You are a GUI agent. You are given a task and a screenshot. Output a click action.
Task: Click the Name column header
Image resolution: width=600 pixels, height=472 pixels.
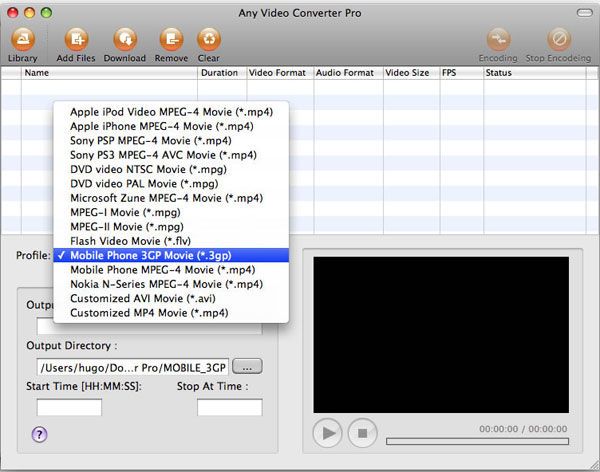click(x=109, y=73)
